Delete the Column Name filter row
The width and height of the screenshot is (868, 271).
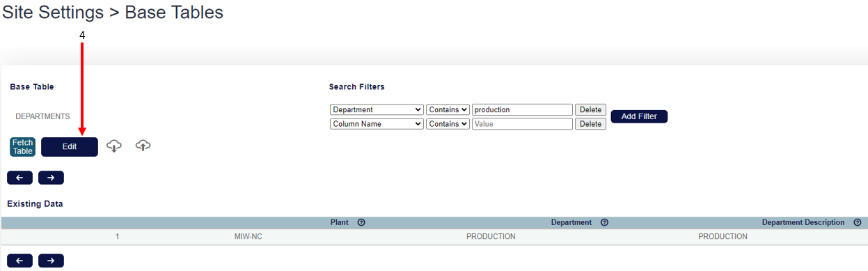590,124
